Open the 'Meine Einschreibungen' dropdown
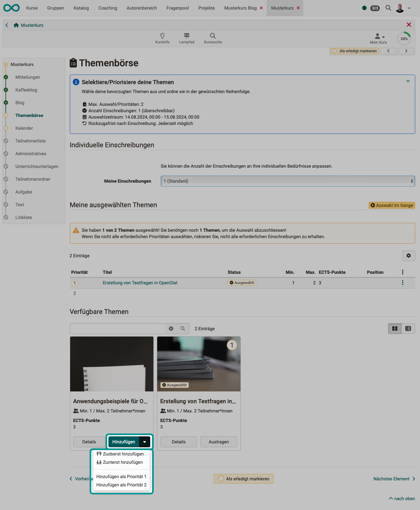This screenshot has height=510, width=420. pyautogui.click(x=288, y=181)
